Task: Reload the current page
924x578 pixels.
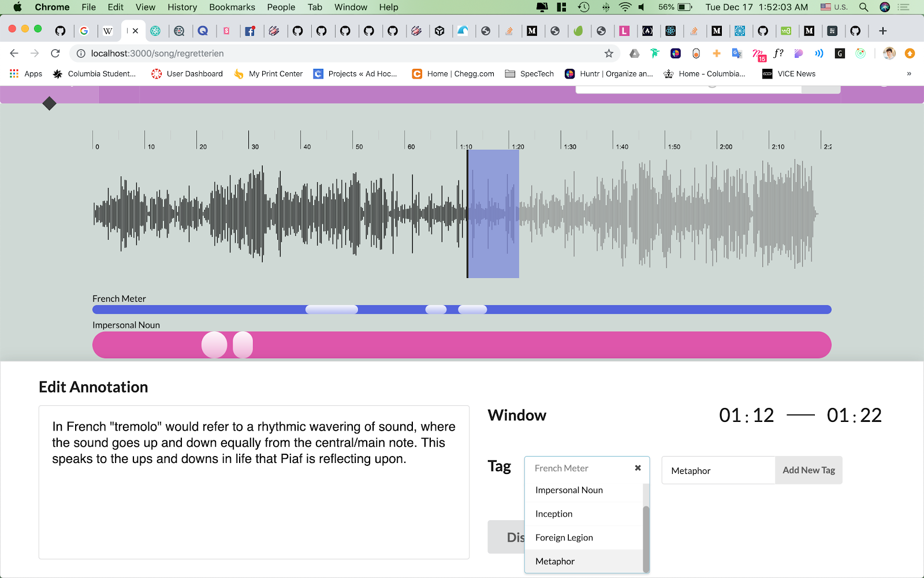Action: (x=55, y=53)
